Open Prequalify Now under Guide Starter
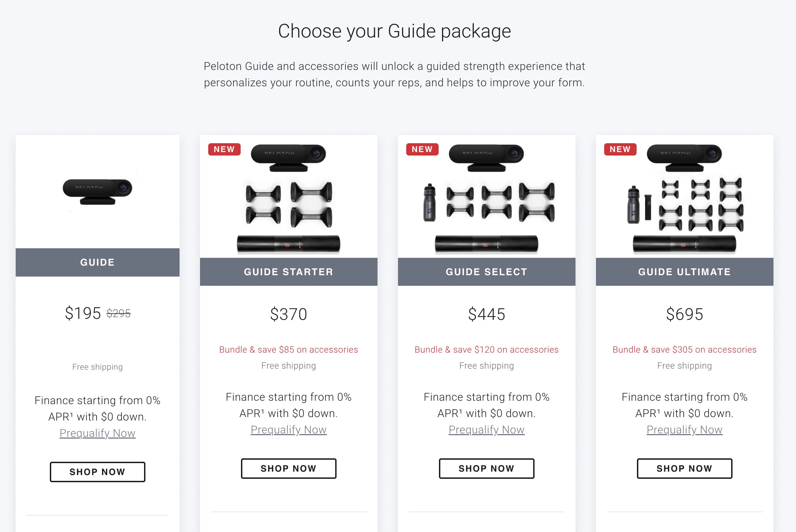The width and height of the screenshot is (796, 532). pos(288,429)
